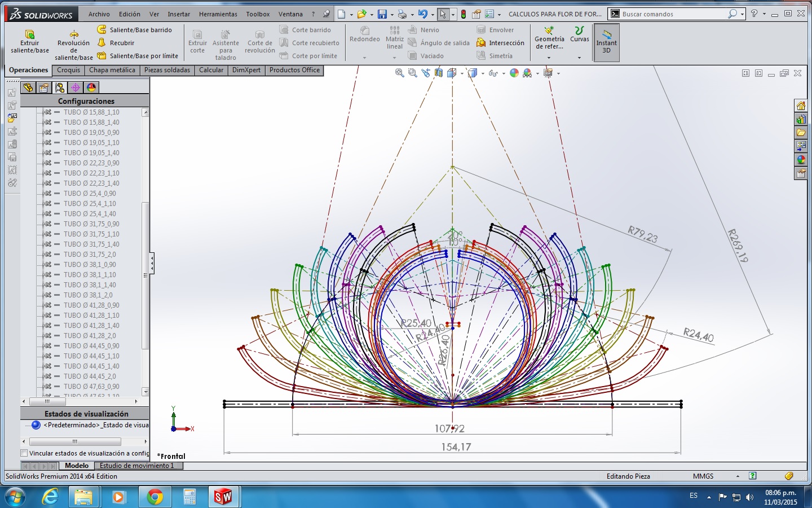Open SolidWorks Resources in task pane

coord(801,106)
